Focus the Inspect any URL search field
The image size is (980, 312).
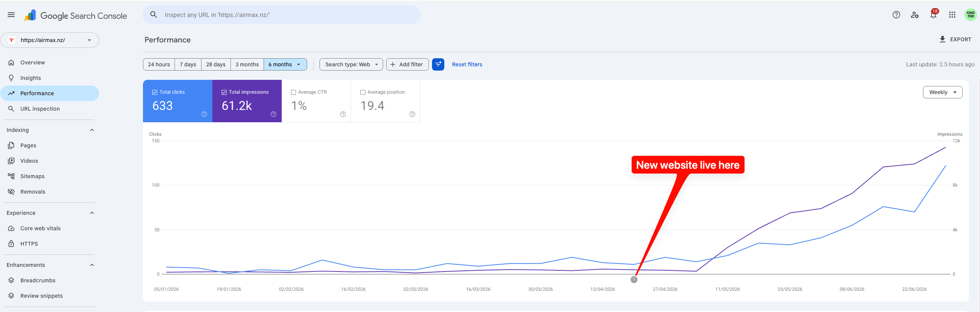point(282,15)
